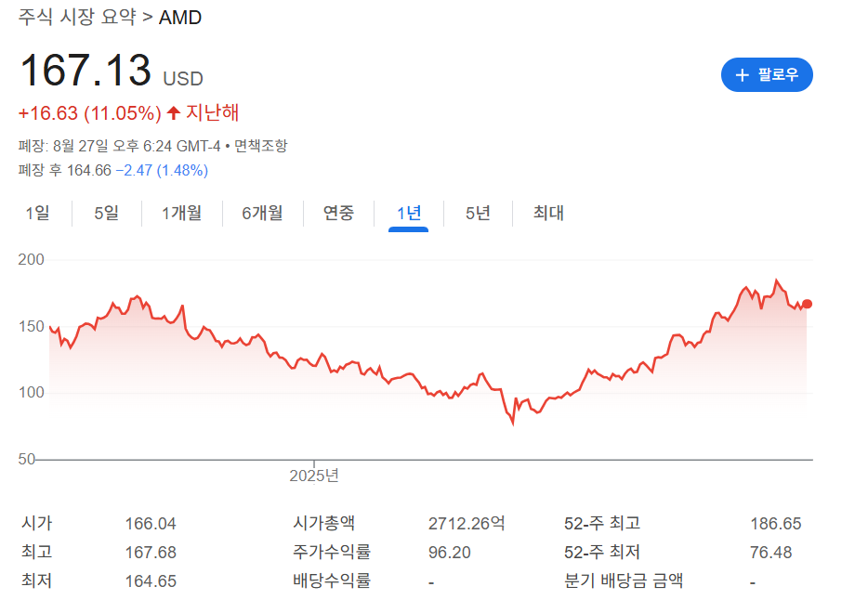Select the 1일 time range tab

(x=38, y=213)
